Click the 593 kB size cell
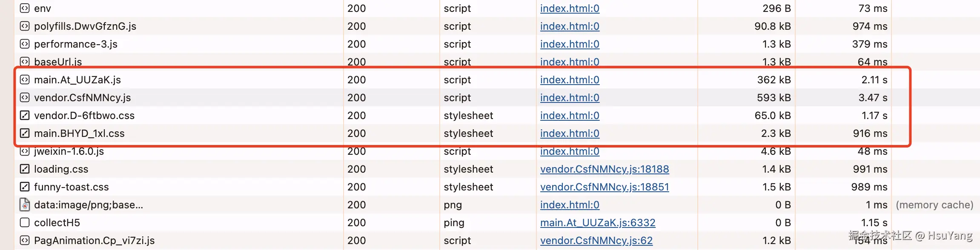 coord(774,97)
